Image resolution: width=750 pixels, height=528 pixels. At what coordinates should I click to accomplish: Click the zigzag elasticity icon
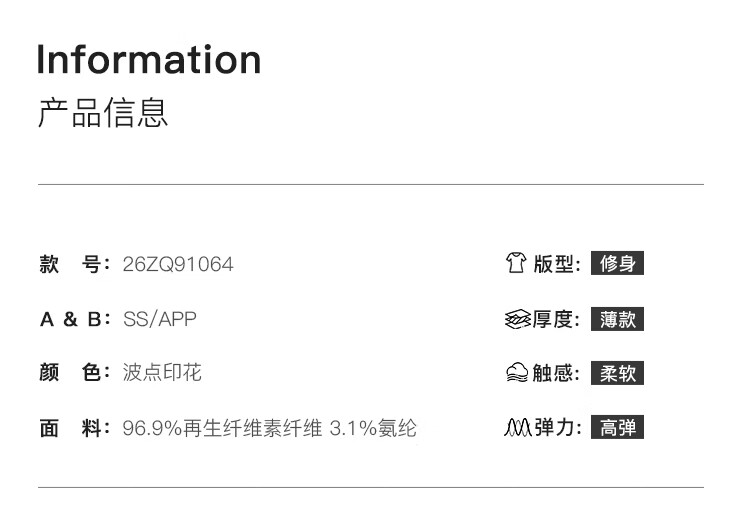517,428
